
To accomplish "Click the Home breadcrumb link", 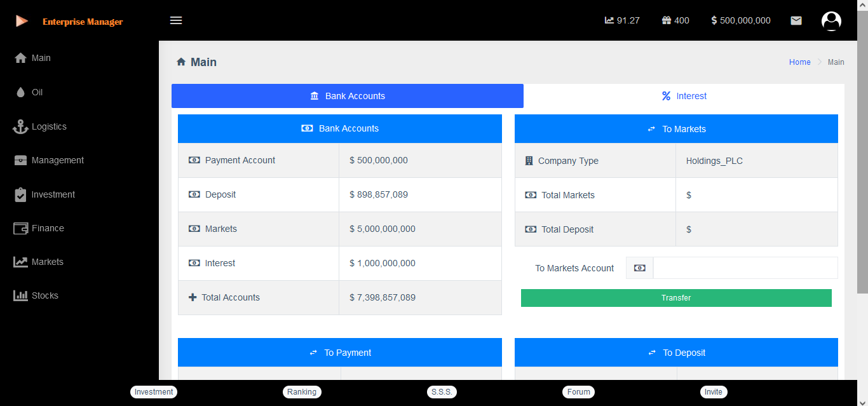I will tap(799, 62).
